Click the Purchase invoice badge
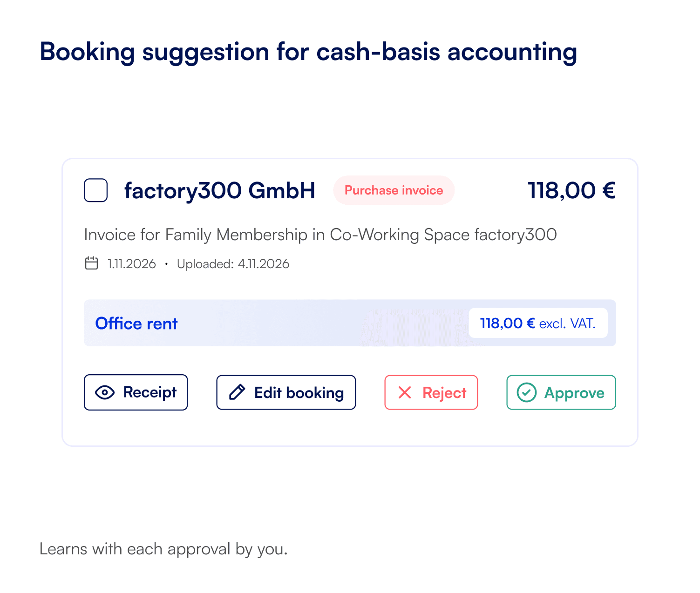The height and width of the screenshot is (593, 700). point(394,190)
